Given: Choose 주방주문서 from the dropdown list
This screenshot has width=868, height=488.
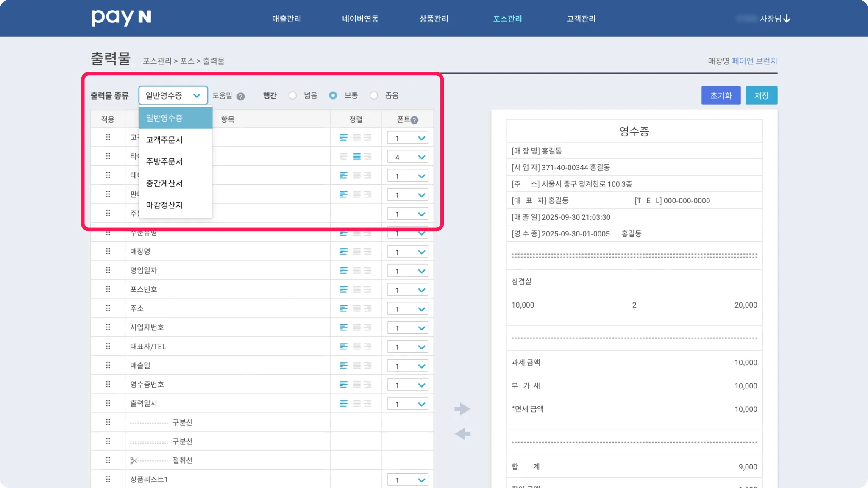Looking at the screenshot, I should [164, 161].
